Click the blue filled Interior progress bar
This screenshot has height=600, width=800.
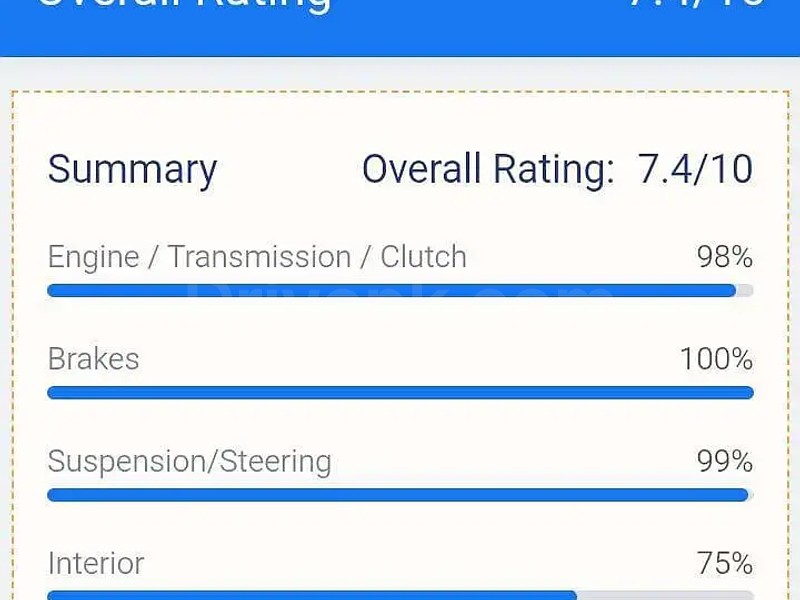[310, 596]
